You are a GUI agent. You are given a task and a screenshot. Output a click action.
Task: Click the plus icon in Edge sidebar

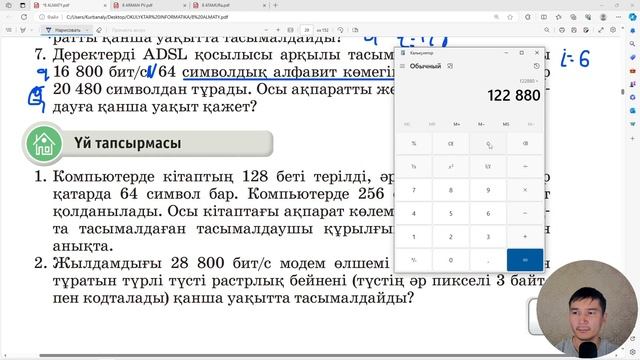(x=632, y=138)
